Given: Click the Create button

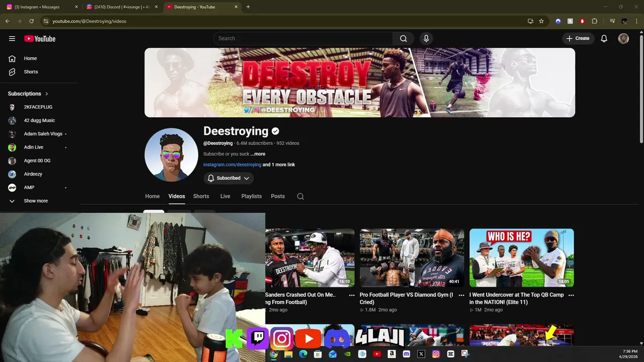Looking at the screenshot, I should pos(578,39).
